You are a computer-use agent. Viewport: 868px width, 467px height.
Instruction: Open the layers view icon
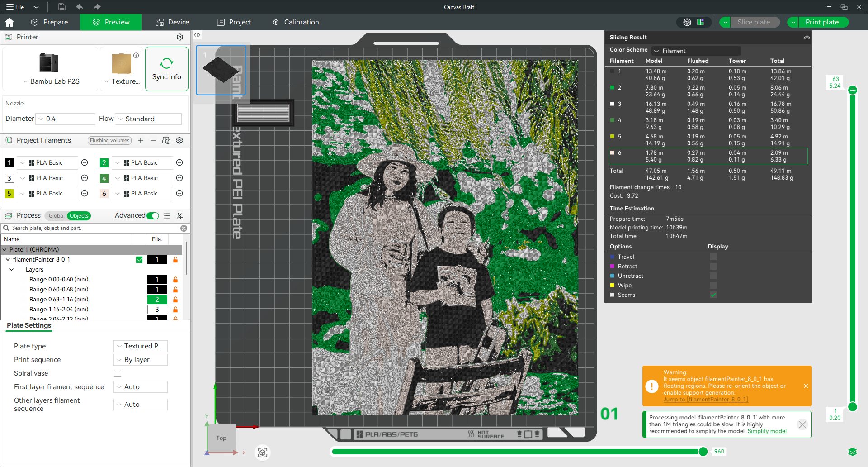(x=852, y=452)
